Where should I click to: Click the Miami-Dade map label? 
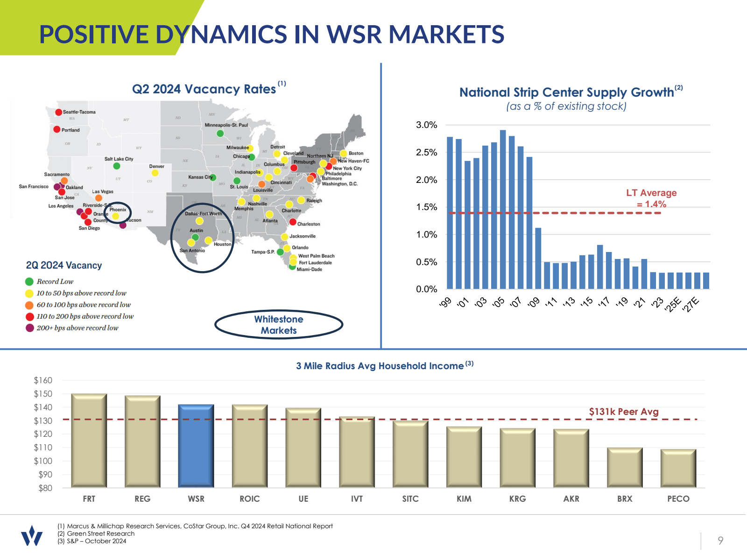click(310, 269)
